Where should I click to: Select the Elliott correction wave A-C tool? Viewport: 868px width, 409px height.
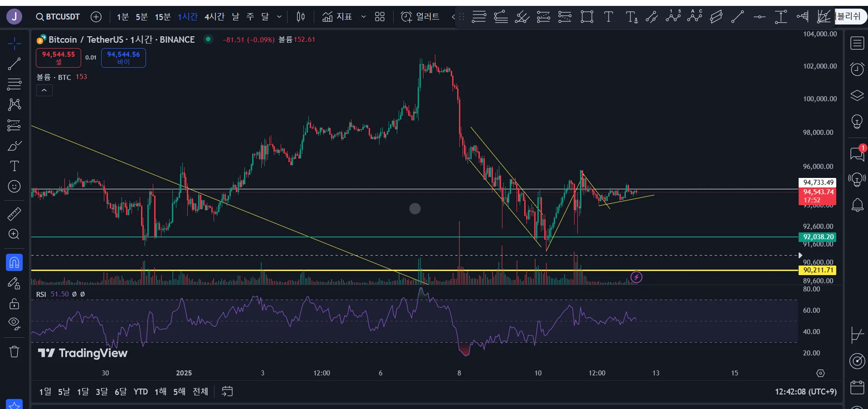click(x=695, y=17)
